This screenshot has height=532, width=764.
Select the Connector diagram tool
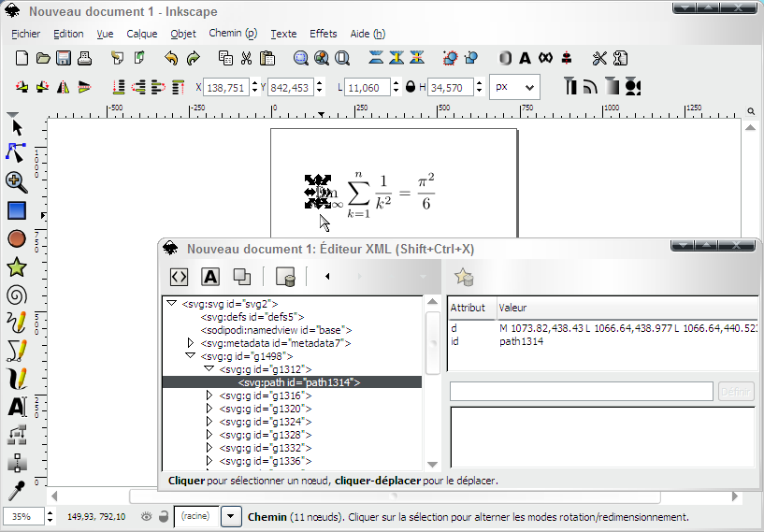(17, 435)
